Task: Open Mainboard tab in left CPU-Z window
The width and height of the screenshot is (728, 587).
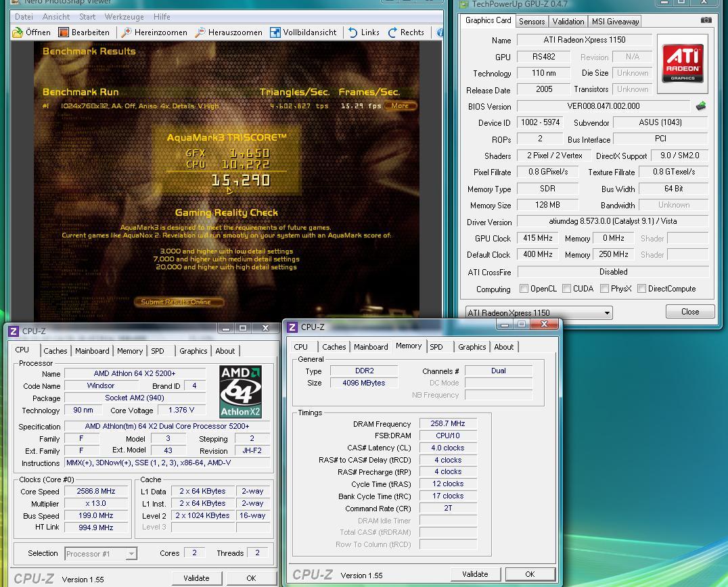Action: [x=92, y=351]
